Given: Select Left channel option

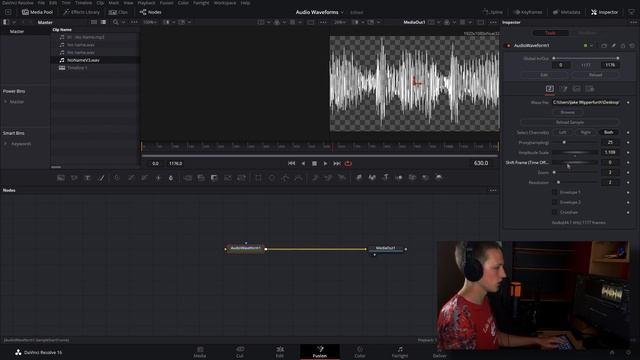Looking at the screenshot, I should point(562,132).
